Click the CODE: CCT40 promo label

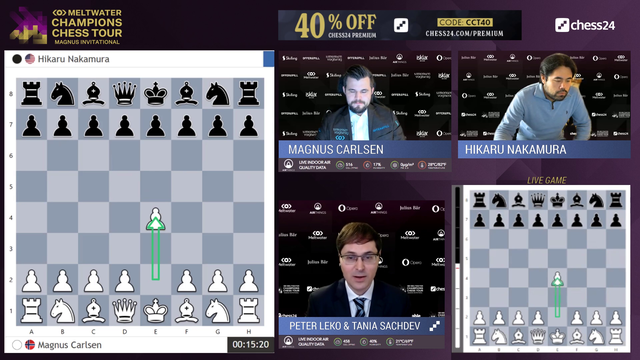tap(465, 22)
